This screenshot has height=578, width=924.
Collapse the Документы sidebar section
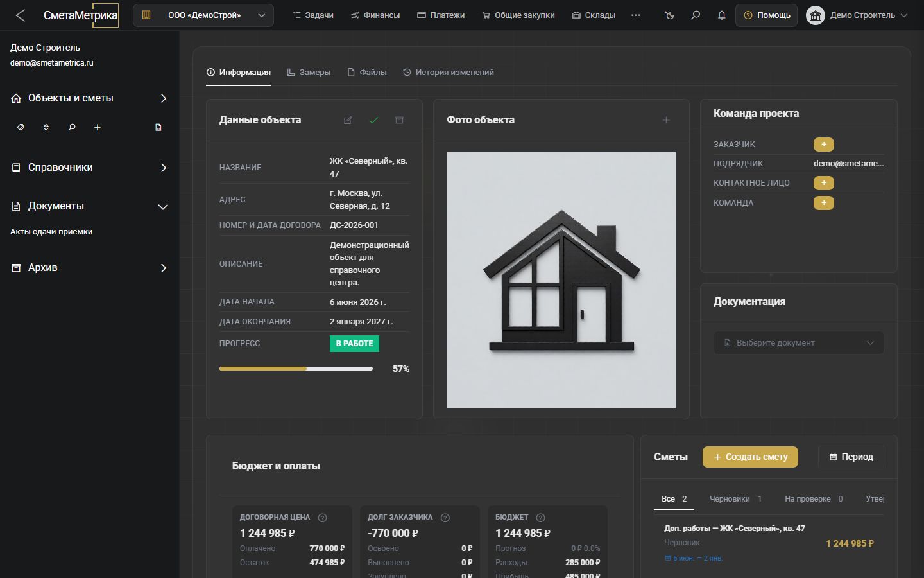coord(90,206)
